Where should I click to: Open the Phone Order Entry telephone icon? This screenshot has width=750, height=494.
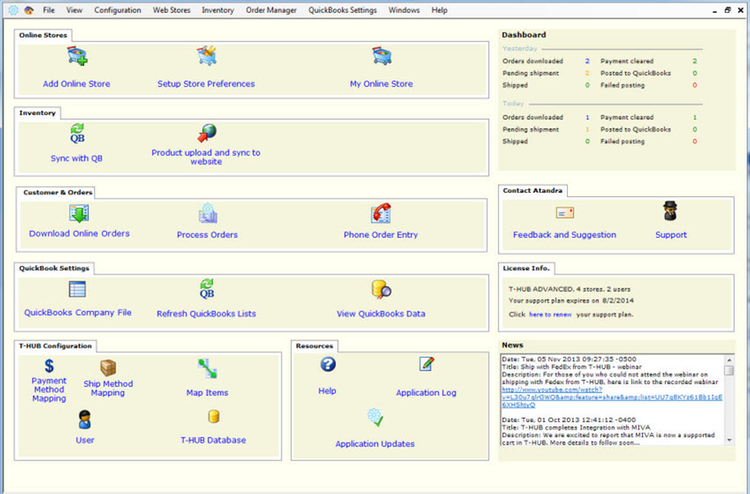(381, 213)
